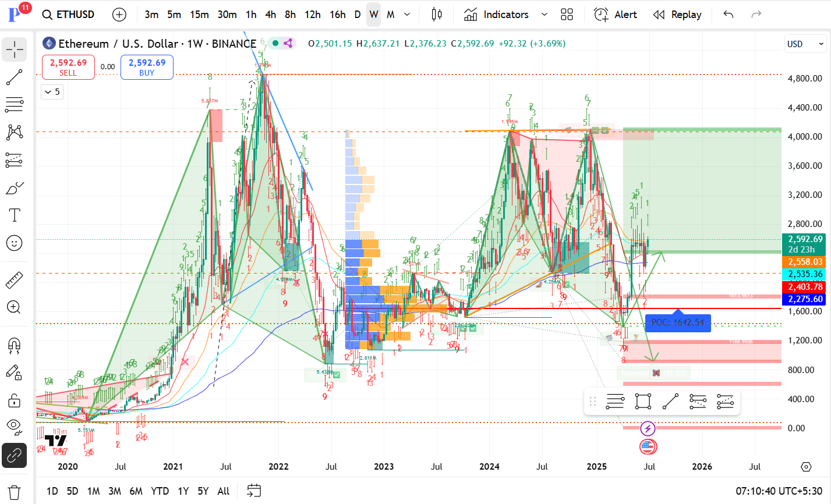Viewport: 831px width, 504px height.
Task: Create a new Alert
Action: coord(616,15)
